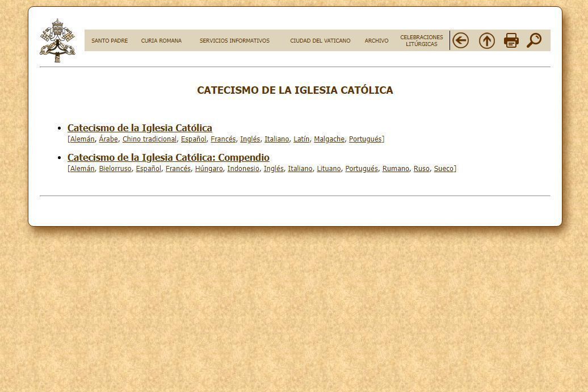This screenshot has width=588, height=392.
Task: Select Inglés under the Compendio link
Action: 274,169
